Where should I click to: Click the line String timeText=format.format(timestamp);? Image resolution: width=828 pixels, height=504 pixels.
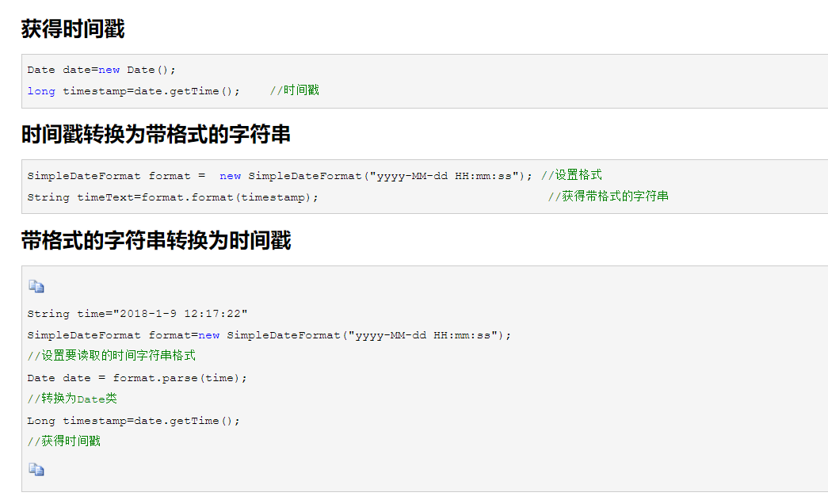coord(173,197)
